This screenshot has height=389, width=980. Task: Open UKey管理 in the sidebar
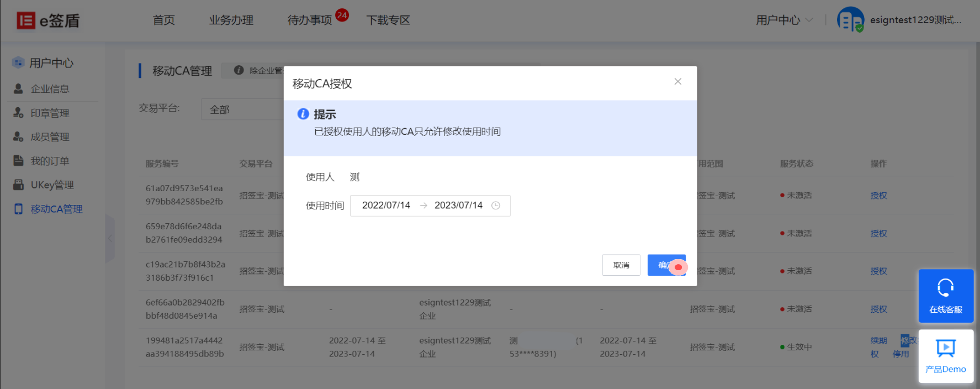point(52,185)
